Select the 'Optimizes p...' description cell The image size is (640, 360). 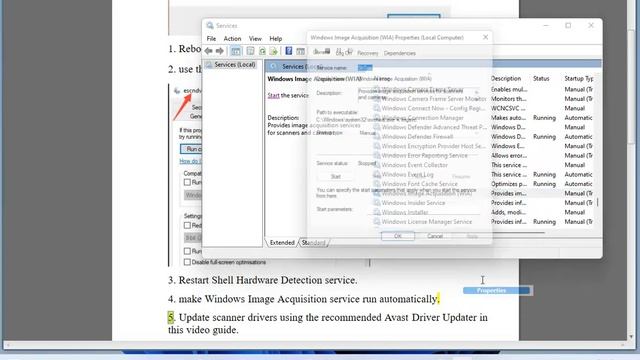click(509, 184)
